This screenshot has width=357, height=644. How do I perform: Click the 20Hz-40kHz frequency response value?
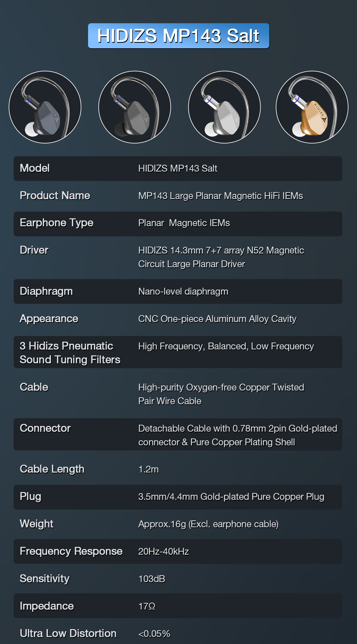click(164, 552)
